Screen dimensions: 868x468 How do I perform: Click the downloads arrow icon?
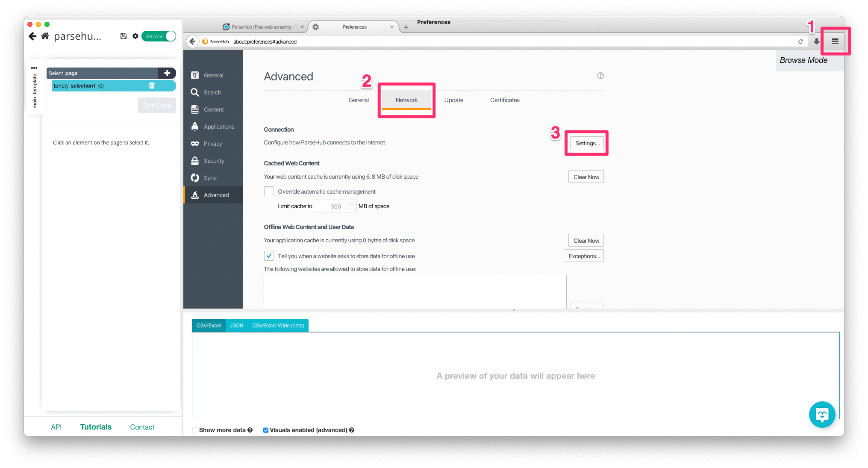coord(816,41)
